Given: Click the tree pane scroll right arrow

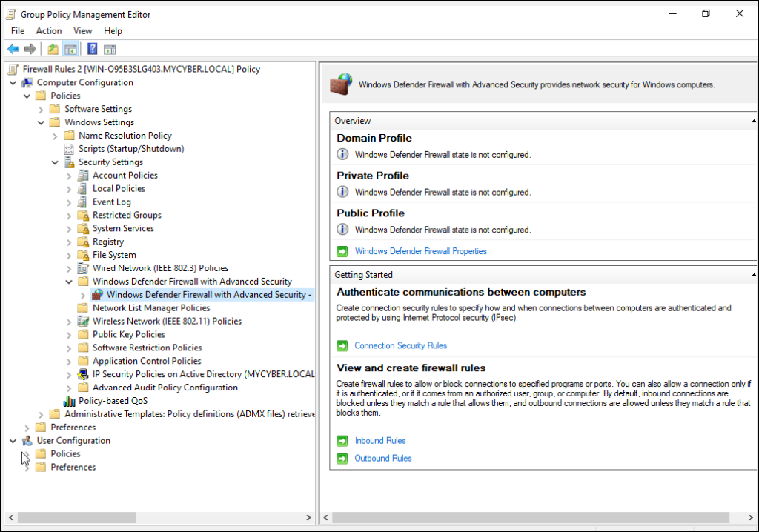Looking at the screenshot, I should (x=309, y=517).
